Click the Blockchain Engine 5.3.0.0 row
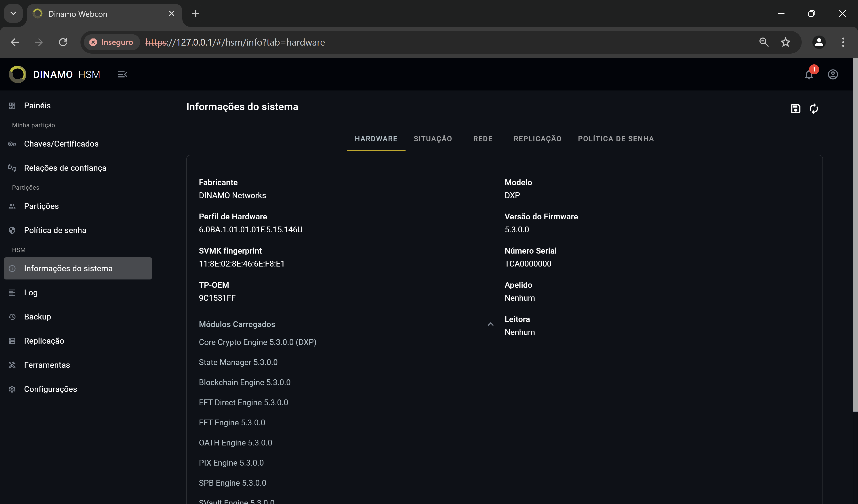 [245, 382]
